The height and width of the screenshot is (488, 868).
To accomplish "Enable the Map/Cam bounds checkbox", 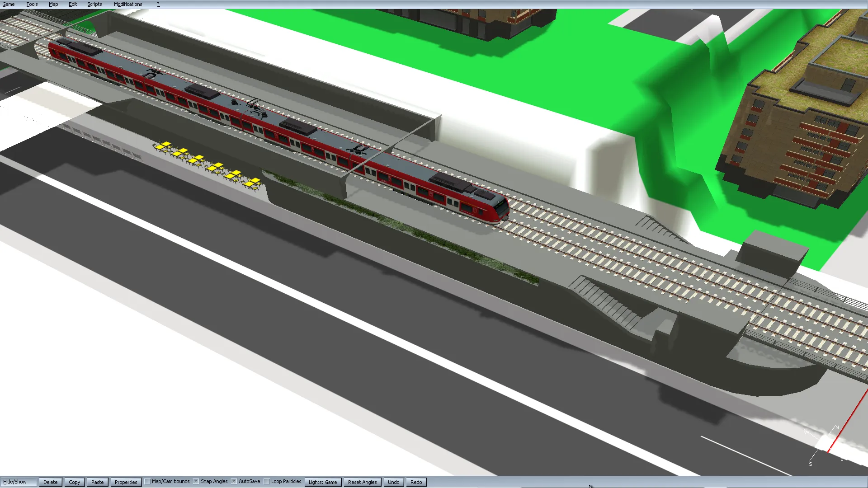I will pos(147,482).
